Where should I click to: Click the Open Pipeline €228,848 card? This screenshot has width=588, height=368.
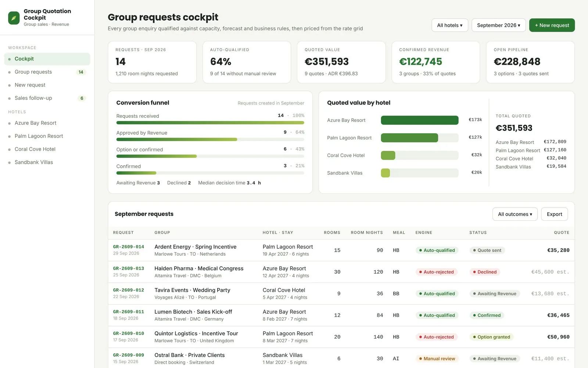[530, 62]
